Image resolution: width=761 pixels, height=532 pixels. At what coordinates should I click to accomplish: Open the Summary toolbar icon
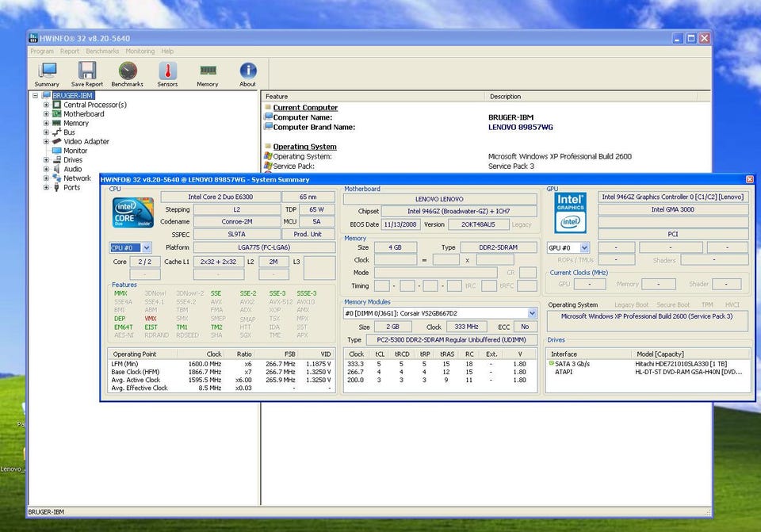click(x=47, y=71)
